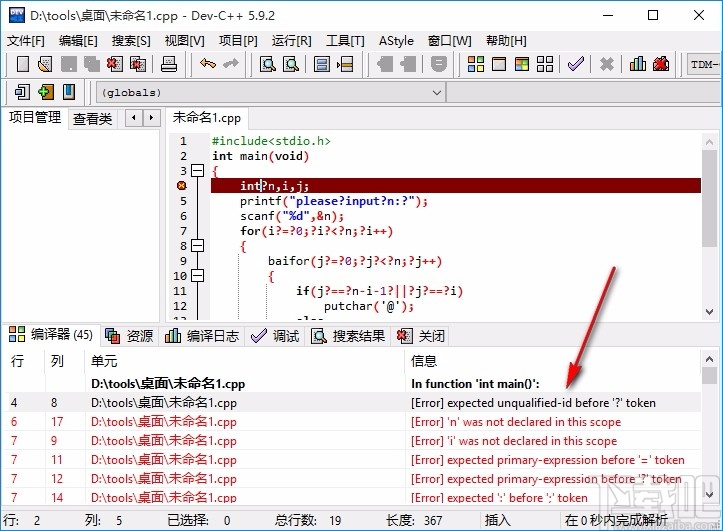This screenshot has width=723, height=531.
Task: Collapse the code fold at line 3
Action: [197, 171]
